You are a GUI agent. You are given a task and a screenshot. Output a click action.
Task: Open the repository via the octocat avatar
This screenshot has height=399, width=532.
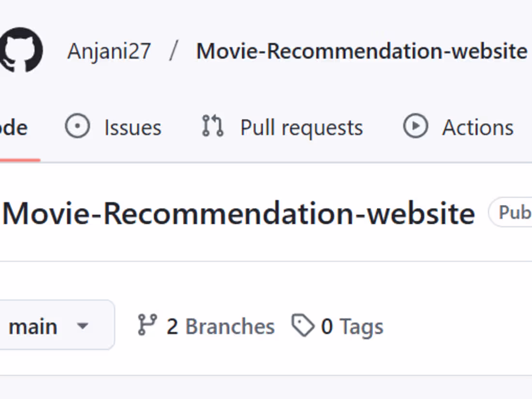(x=21, y=50)
